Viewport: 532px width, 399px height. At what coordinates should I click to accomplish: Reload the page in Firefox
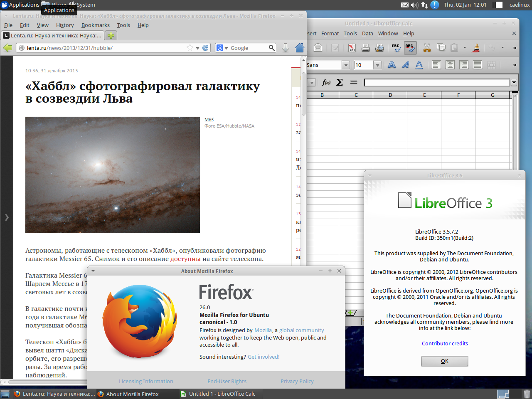tap(205, 48)
